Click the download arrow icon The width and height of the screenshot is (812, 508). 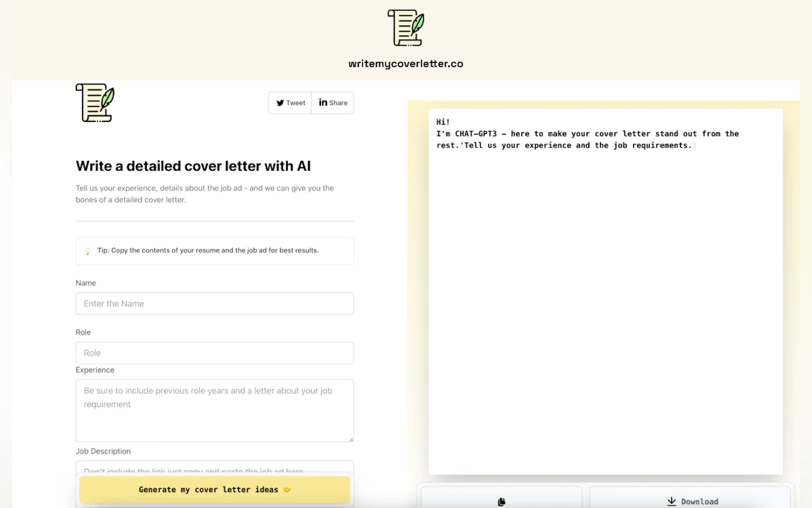coord(671,501)
